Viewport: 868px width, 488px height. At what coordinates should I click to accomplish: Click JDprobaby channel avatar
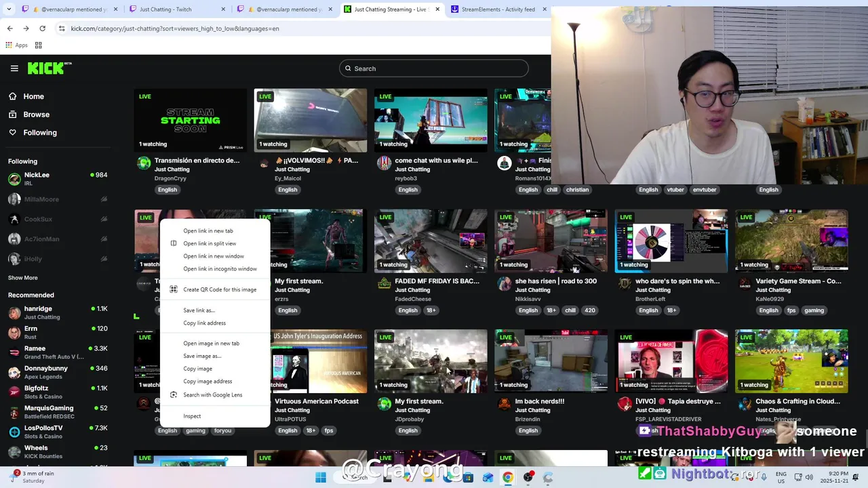(384, 403)
